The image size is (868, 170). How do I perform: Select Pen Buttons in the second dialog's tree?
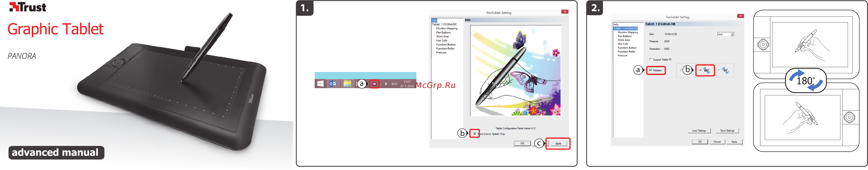[x=625, y=36]
